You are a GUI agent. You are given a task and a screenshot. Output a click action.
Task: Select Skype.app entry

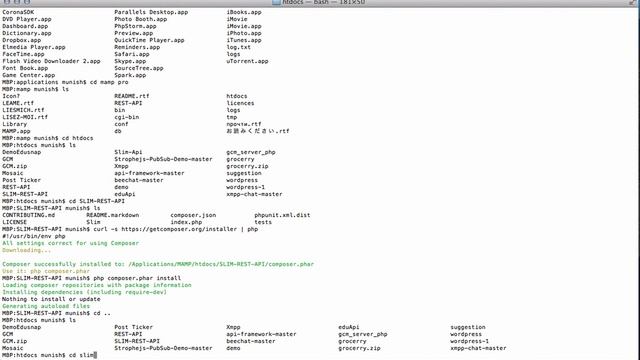pyautogui.click(x=130, y=61)
